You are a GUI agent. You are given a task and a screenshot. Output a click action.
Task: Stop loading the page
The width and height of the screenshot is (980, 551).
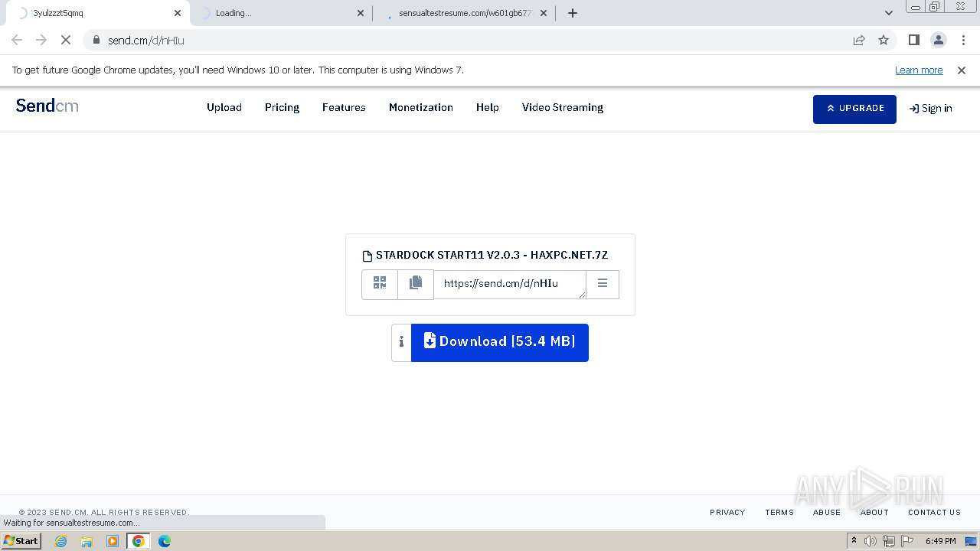coord(66,40)
